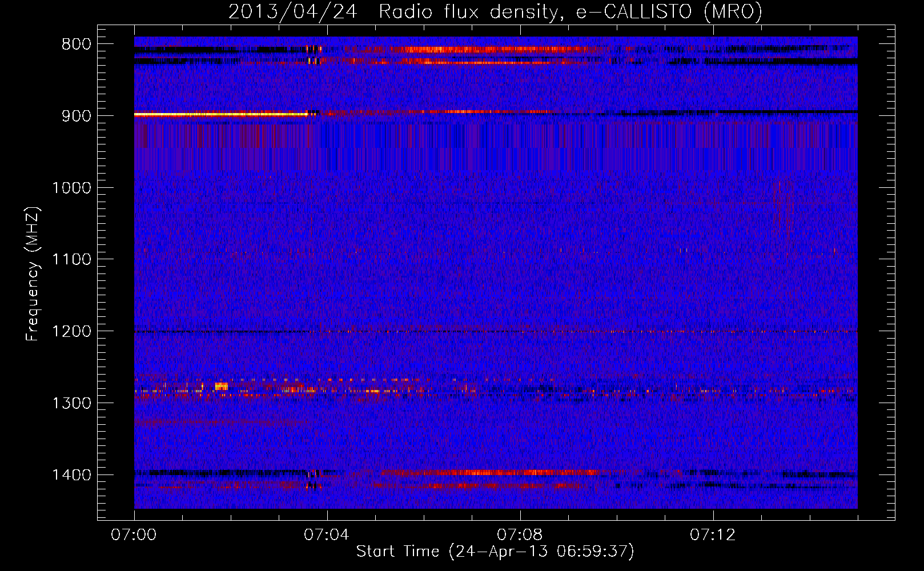
Task: Click the 'Frequency (MHZ)' axis label
Action: pyautogui.click(x=33, y=274)
